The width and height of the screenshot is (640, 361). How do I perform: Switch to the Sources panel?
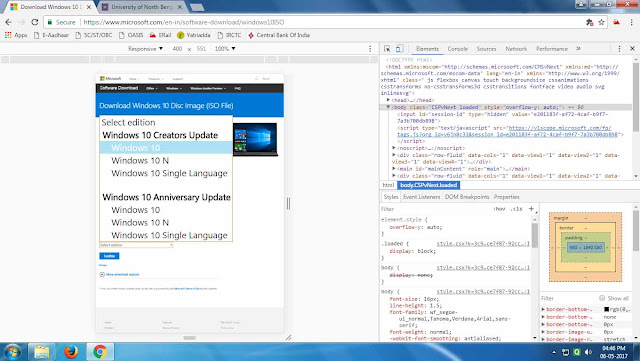pyautogui.click(x=486, y=49)
